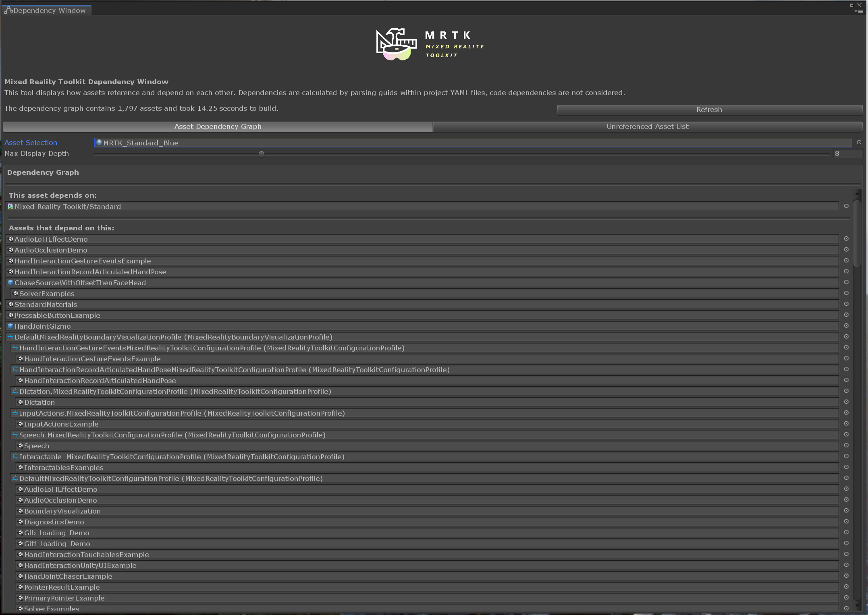Viewport: 868px width, 615px height.
Task: Click the MRTK_Standard_Blue asset selection field
Action: 282,143
